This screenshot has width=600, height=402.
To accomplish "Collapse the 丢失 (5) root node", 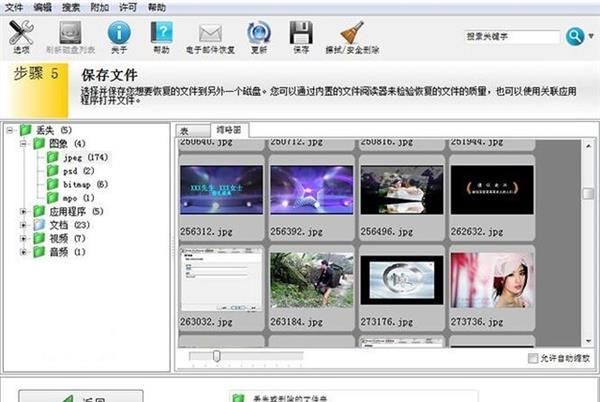I will click(10, 130).
